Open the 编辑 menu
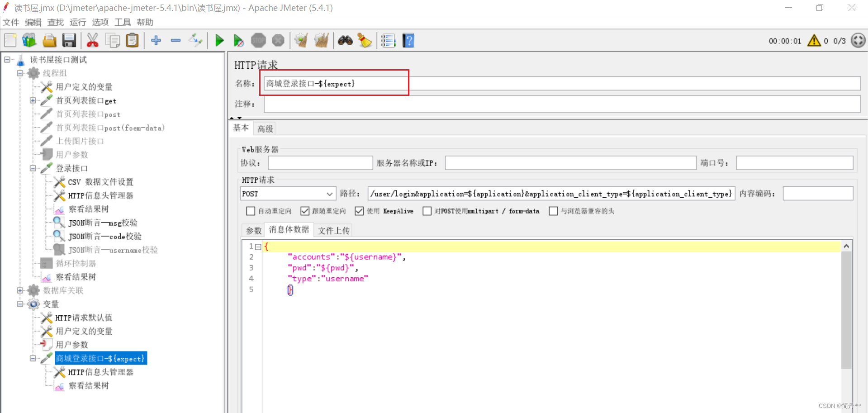868x413 pixels. 33,22
